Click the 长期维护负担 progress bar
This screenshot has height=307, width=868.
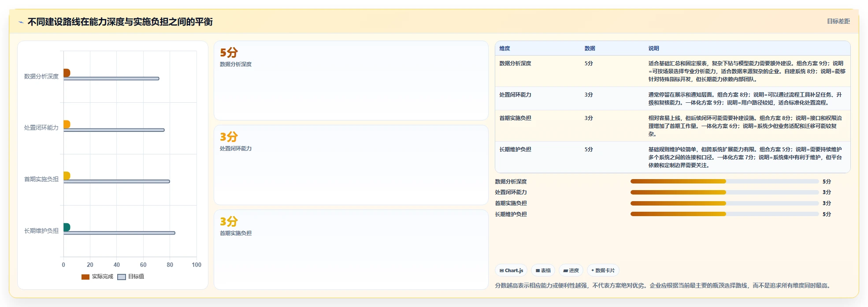click(724, 214)
